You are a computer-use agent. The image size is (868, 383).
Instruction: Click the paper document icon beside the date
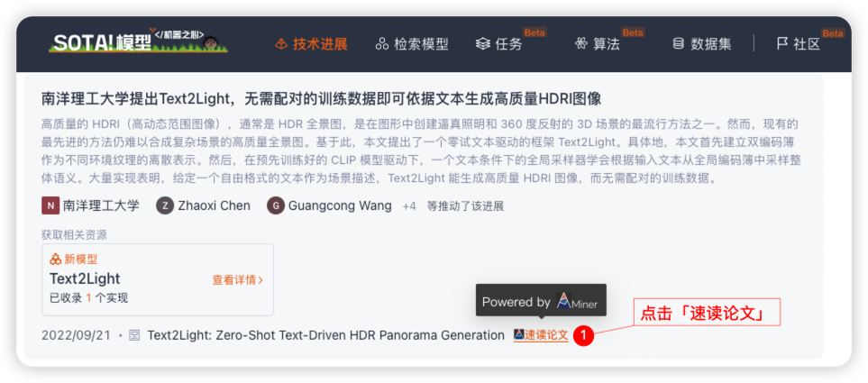134,335
